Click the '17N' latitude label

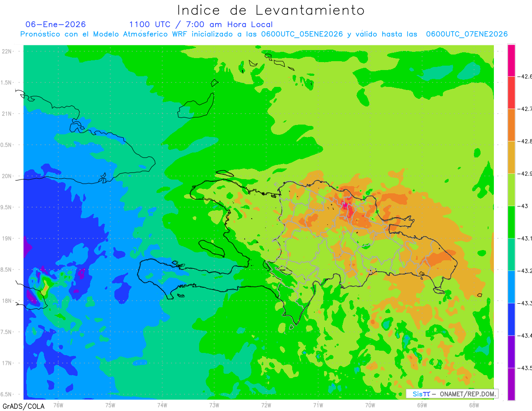click(x=8, y=364)
